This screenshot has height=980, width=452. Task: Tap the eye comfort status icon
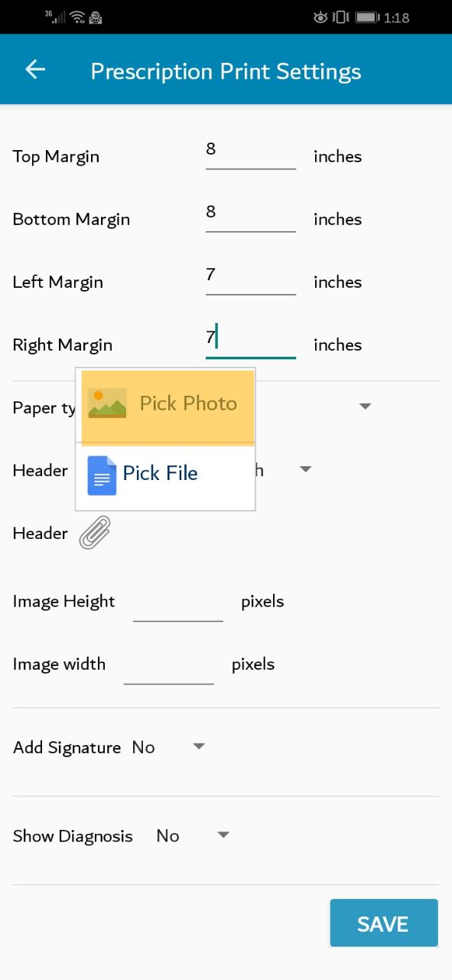[320, 17]
